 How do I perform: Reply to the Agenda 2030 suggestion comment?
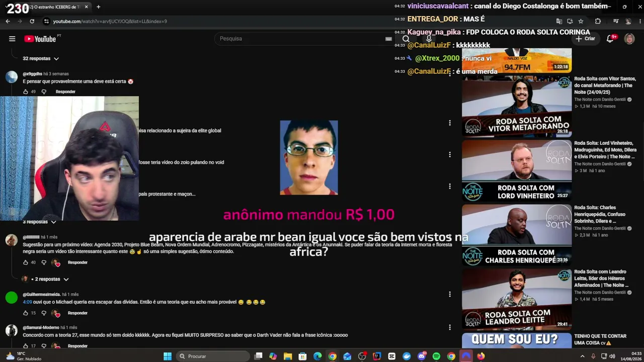tap(77, 262)
